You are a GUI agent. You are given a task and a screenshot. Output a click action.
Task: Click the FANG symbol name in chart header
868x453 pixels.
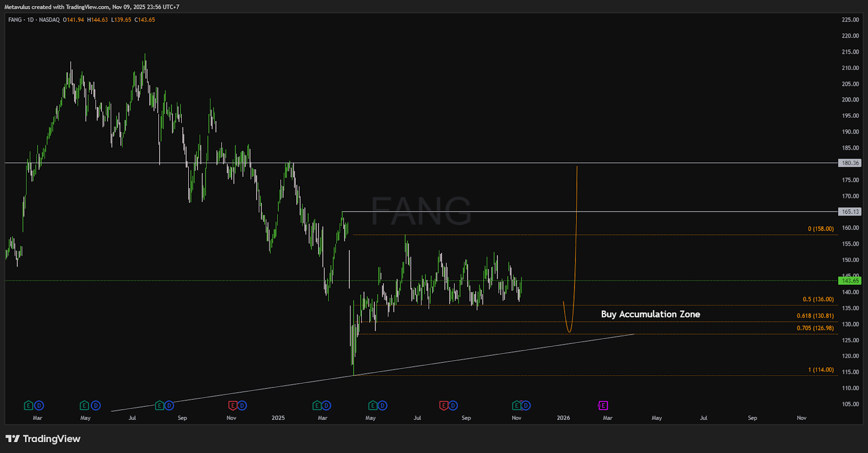point(15,20)
